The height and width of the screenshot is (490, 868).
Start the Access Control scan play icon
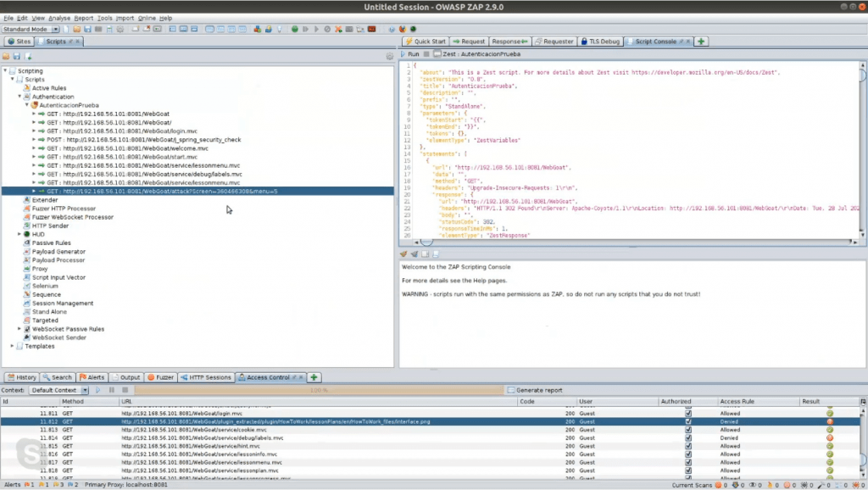(98, 390)
